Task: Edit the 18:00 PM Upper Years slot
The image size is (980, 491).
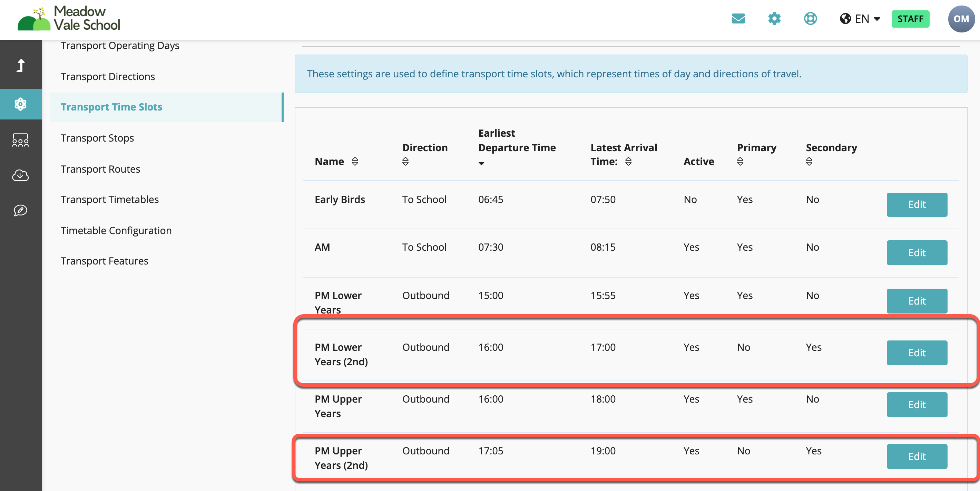Action: point(917,404)
